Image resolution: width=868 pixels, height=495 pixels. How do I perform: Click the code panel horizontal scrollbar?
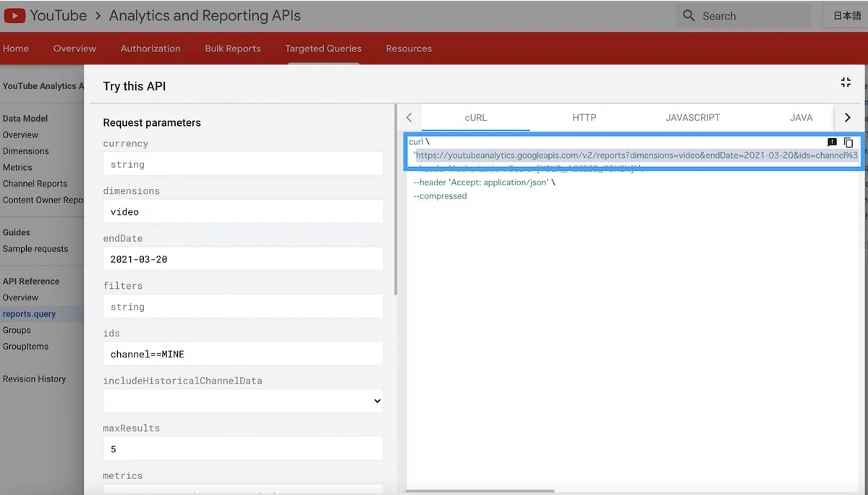(480, 491)
